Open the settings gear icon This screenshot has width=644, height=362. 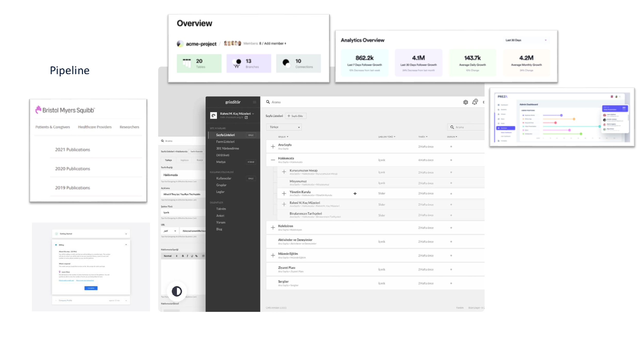click(x=465, y=102)
